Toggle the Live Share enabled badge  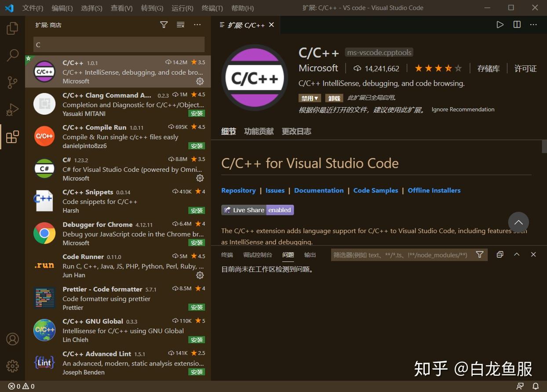280,210
